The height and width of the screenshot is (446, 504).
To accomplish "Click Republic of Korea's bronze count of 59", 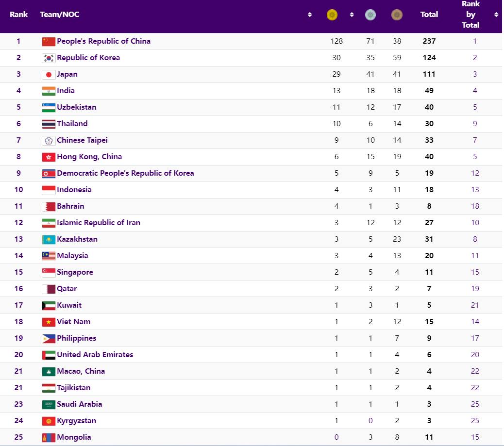I will (397, 58).
